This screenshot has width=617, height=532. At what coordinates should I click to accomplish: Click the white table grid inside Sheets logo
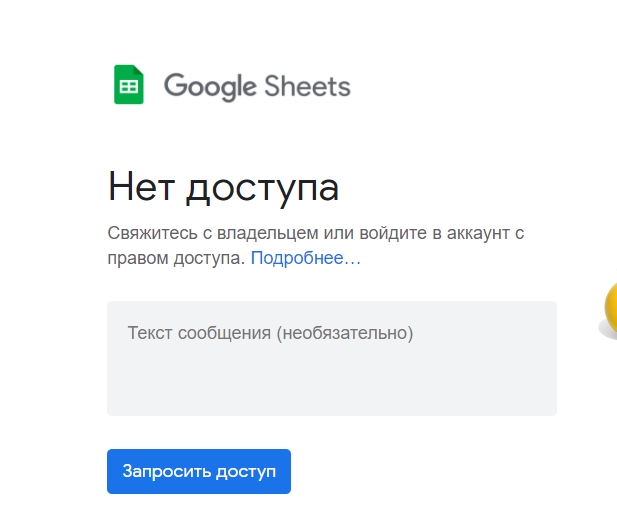pyautogui.click(x=128, y=87)
